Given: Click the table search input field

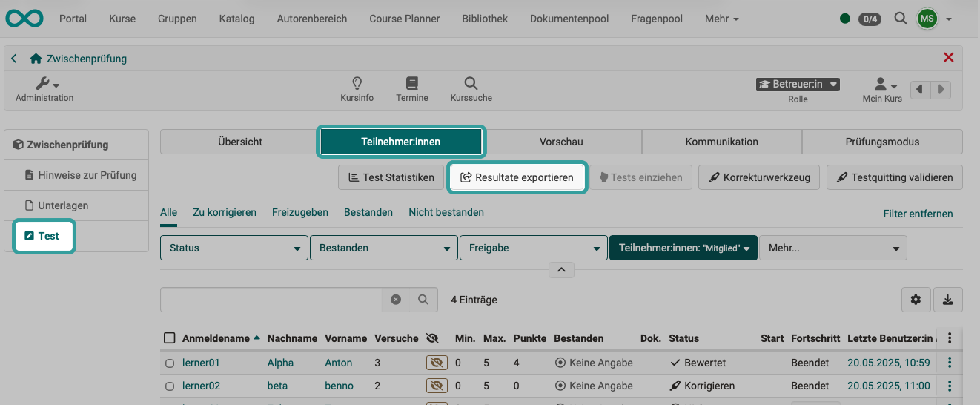Looking at the screenshot, I should click(x=271, y=300).
